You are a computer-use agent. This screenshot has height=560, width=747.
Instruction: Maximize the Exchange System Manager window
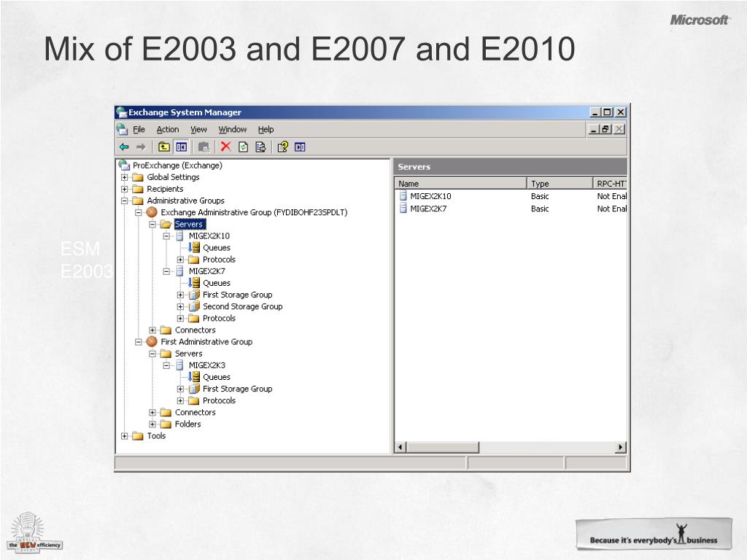coord(608,112)
